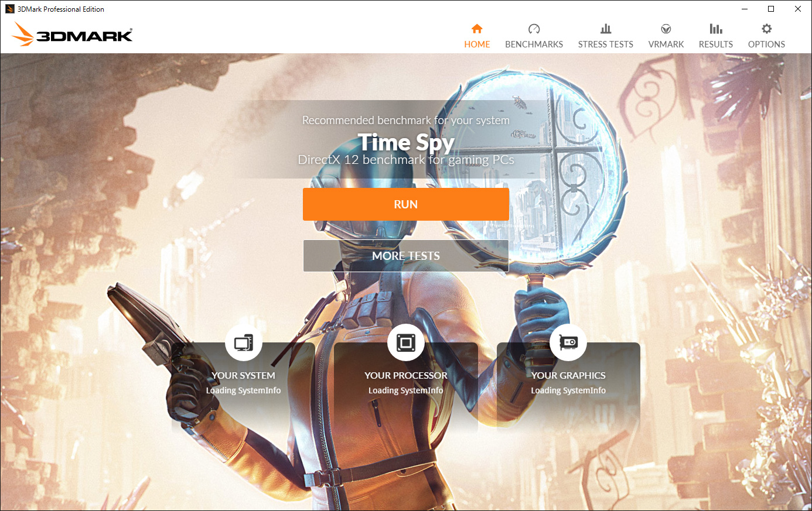Click the 3DMark logo in header
Image resolution: width=812 pixels, height=511 pixels.
[73, 35]
